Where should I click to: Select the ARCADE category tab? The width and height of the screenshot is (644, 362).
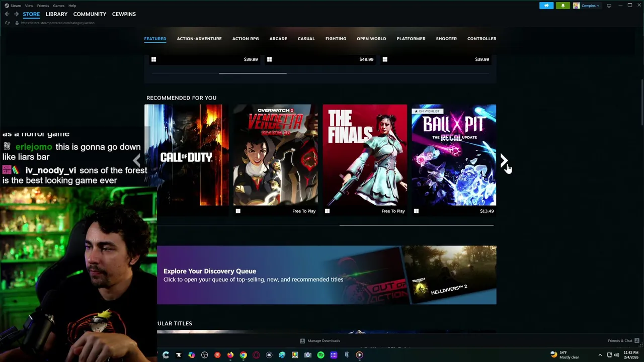tap(278, 39)
